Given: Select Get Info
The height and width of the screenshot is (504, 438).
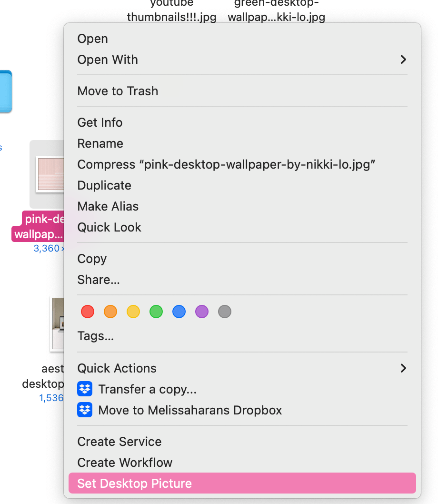Looking at the screenshot, I should (x=242, y=123).
